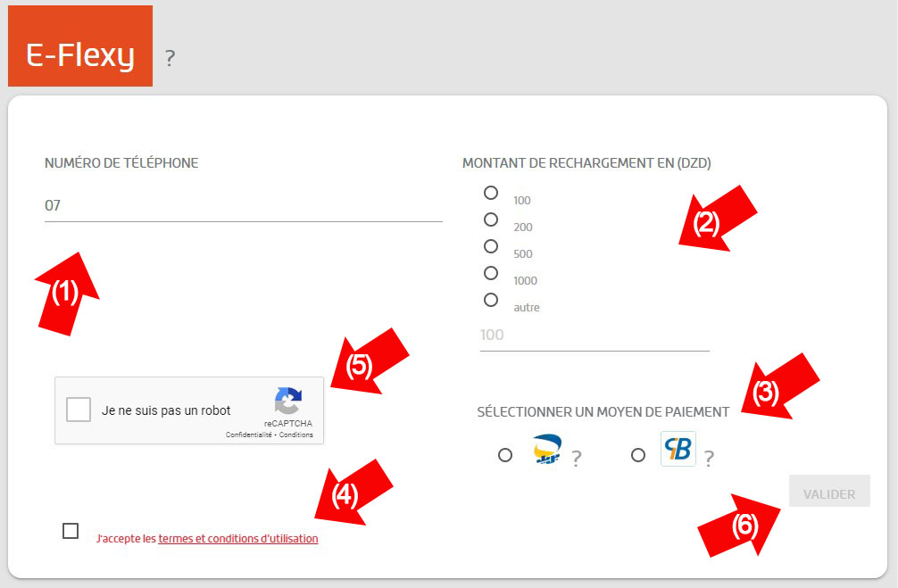Viewport: 898px width, 588px height.
Task: Select the 100 DZD recharge amount
Action: (491, 193)
